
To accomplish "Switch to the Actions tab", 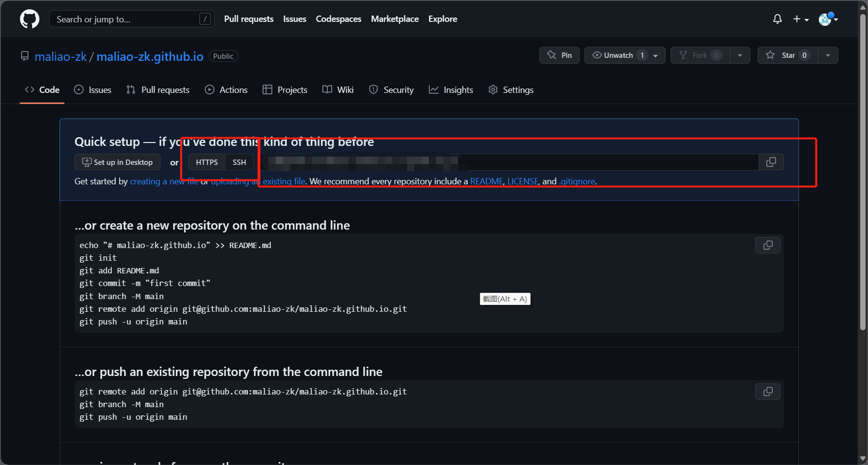I will click(x=226, y=90).
